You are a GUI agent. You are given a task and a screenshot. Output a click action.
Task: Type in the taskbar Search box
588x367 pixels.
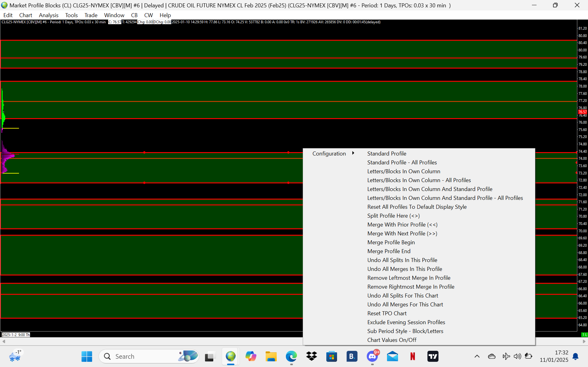tap(144, 356)
